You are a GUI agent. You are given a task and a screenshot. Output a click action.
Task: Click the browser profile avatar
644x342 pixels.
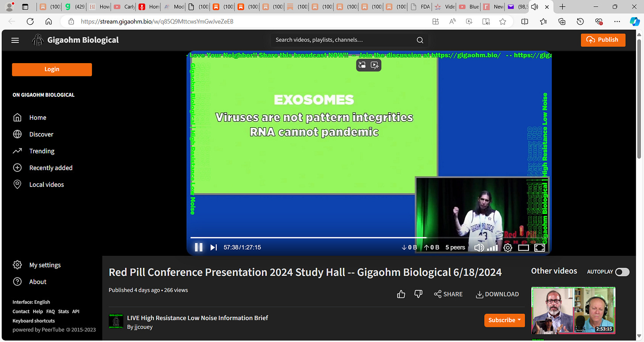click(x=10, y=7)
